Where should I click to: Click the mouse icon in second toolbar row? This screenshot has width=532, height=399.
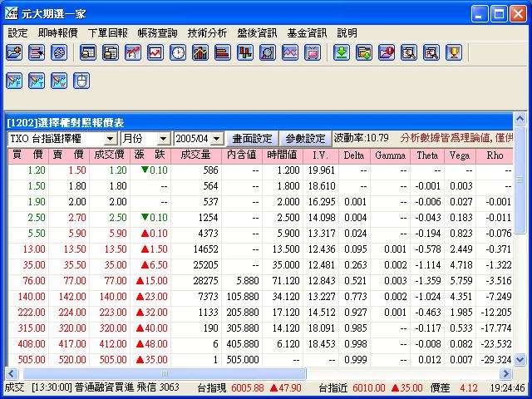pos(81,81)
